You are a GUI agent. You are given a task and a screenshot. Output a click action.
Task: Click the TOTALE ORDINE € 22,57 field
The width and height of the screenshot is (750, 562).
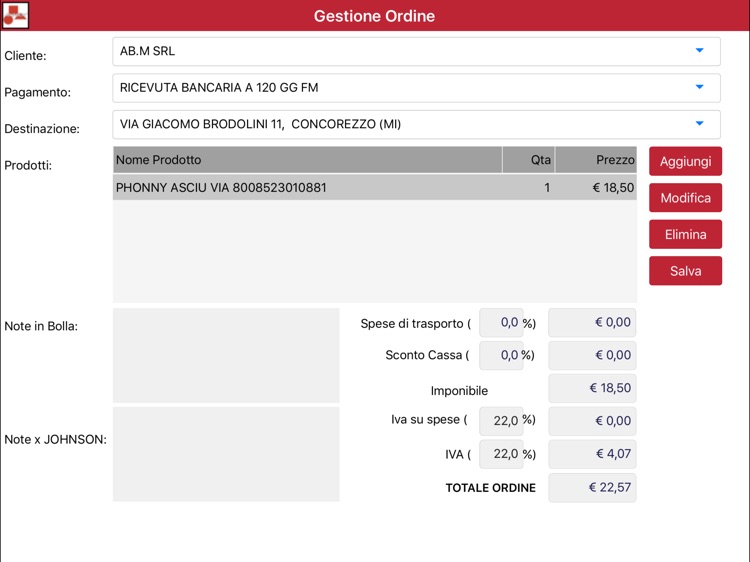click(x=592, y=487)
